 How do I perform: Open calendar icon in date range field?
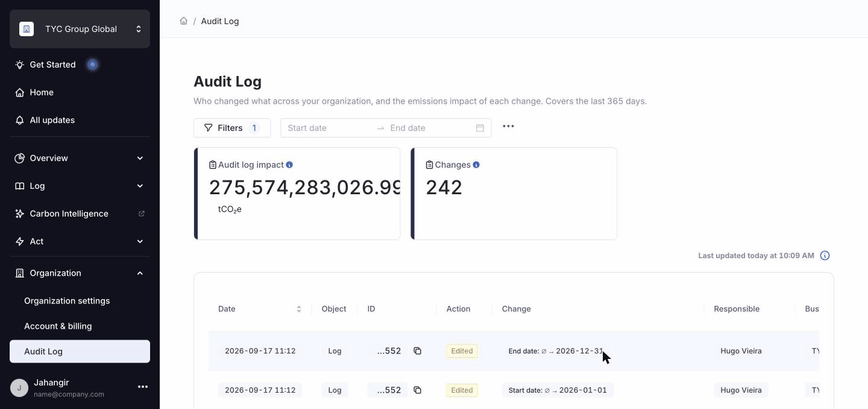coord(480,128)
